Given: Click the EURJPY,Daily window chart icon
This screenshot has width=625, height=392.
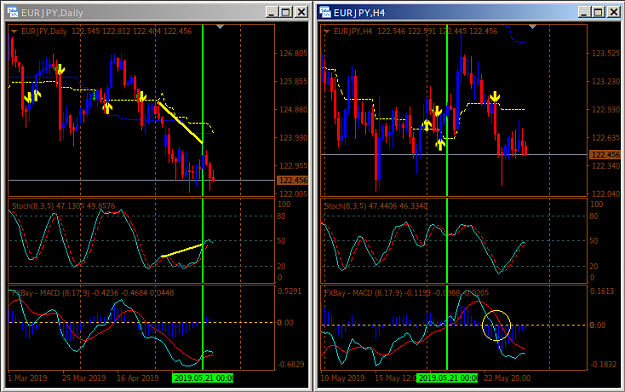Looking at the screenshot, I should (x=13, y=12).
